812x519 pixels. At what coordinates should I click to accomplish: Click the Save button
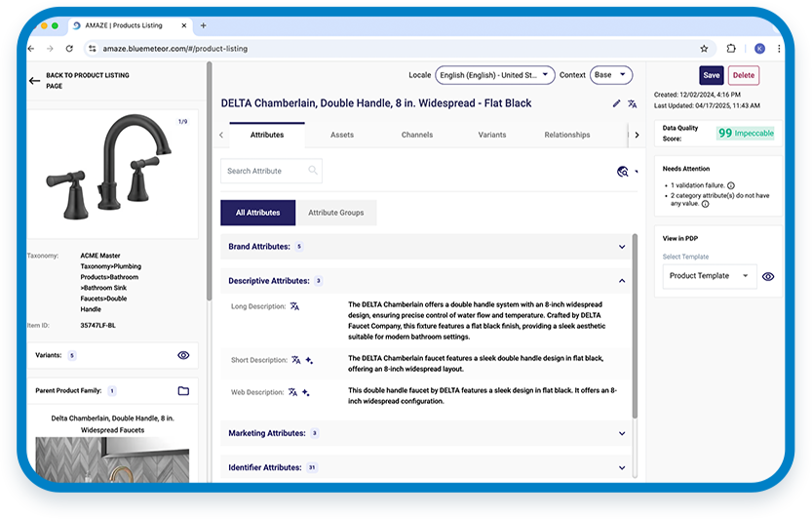point(711,75)
